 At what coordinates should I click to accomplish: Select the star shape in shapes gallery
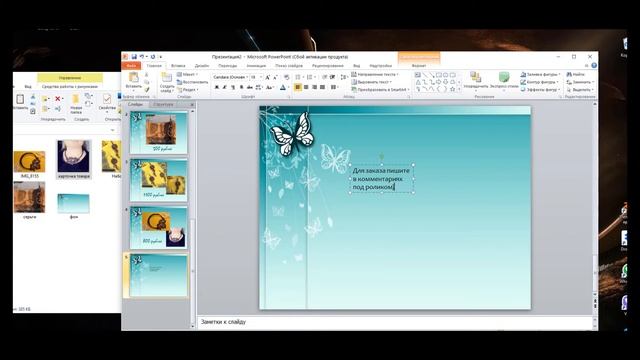click(x=452, y=89)
